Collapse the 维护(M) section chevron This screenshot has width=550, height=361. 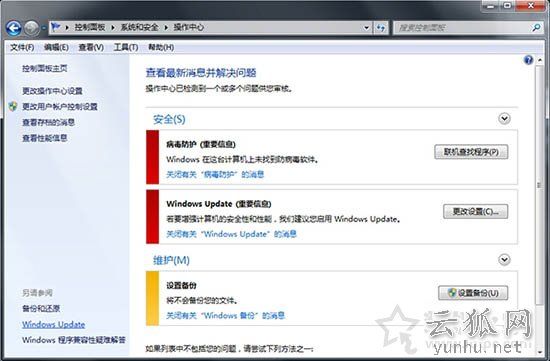(x=504, y=260)
